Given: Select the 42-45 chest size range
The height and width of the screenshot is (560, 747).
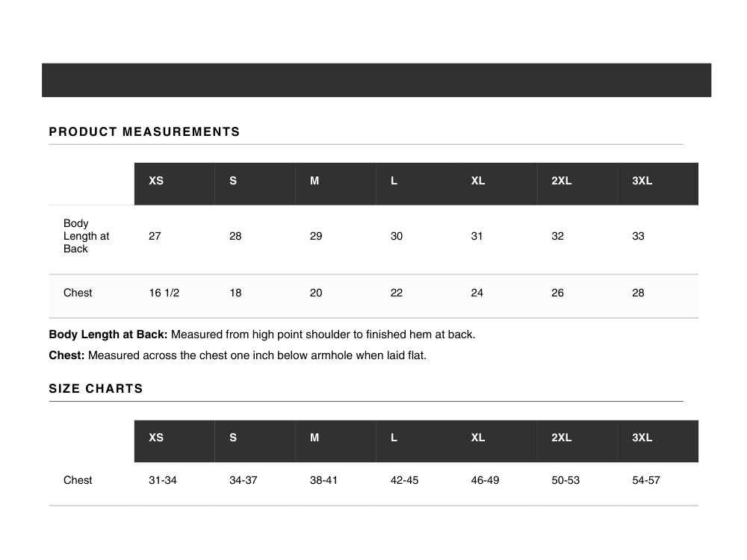Looking at the screenshot, I should [404, 480].
